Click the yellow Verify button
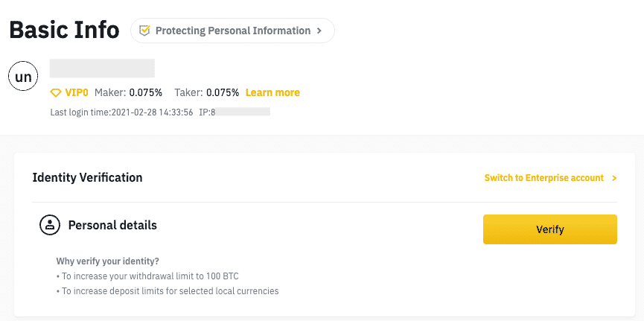This screenshot has width=644, height=321. 550,229
